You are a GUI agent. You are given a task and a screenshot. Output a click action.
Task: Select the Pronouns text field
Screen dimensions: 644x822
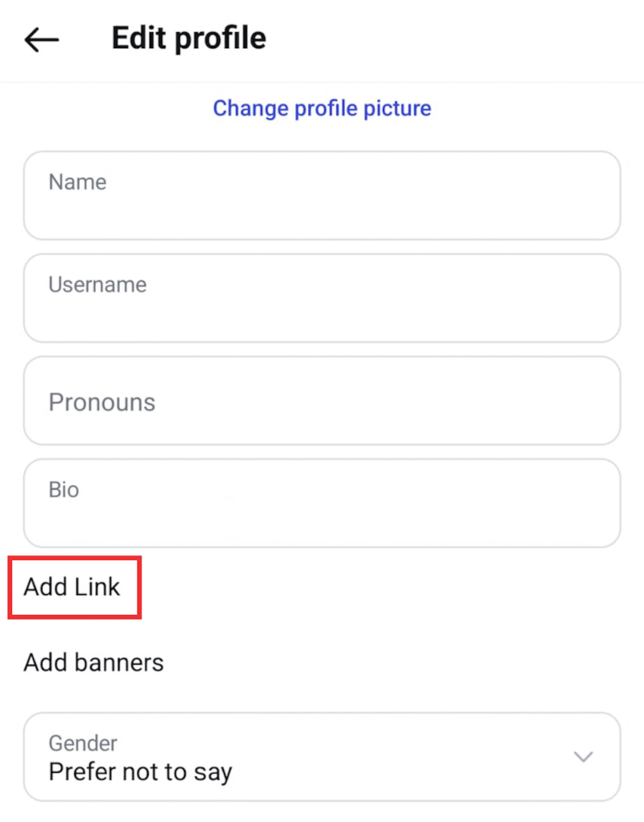pyautogui.click(x=321, y=400)
